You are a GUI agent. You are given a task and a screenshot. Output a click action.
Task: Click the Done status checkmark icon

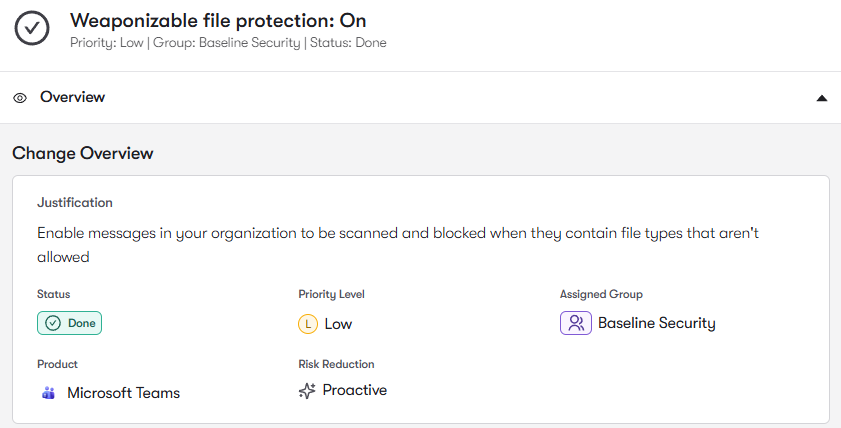click(x=53, y=323)
